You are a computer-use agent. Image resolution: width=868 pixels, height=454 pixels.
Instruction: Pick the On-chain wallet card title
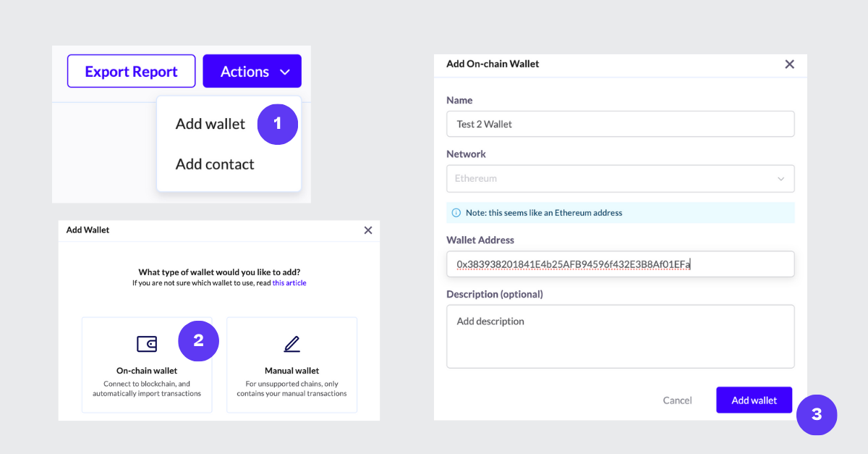[147, 371]
